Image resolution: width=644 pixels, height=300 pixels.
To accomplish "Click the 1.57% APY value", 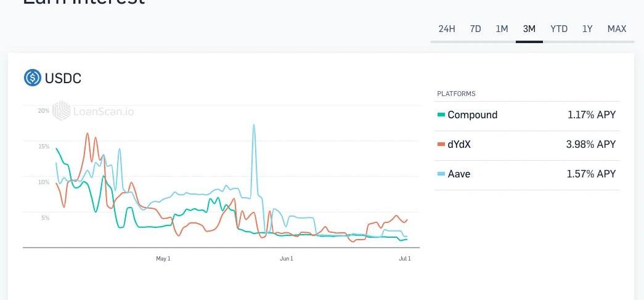I will pos(591,174).
